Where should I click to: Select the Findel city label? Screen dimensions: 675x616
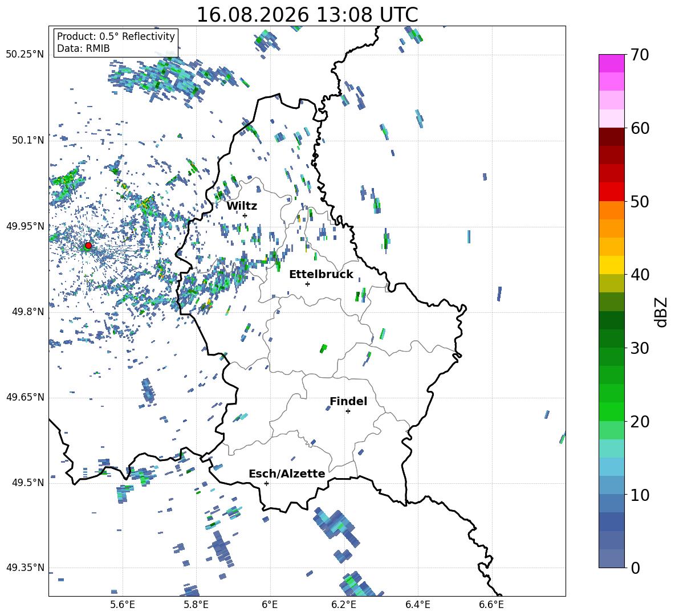coord(348,401)
